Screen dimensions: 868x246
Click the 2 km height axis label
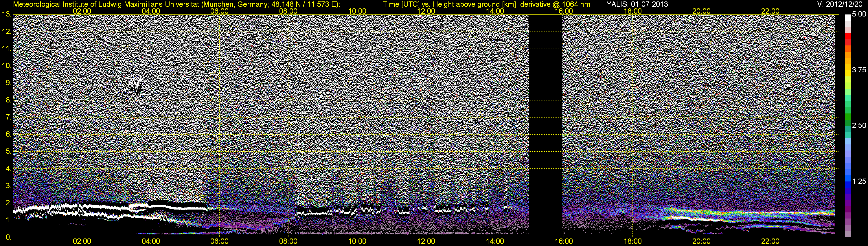pos(8,203)
